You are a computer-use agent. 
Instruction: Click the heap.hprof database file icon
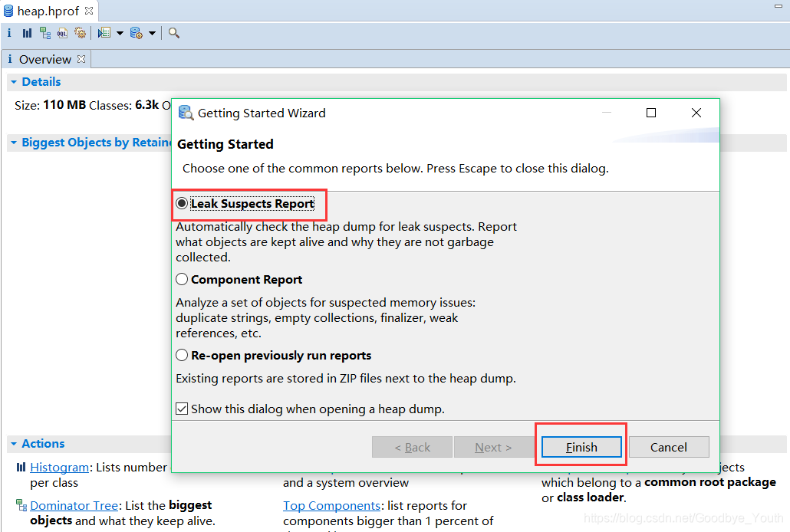[x=8, y=11]
